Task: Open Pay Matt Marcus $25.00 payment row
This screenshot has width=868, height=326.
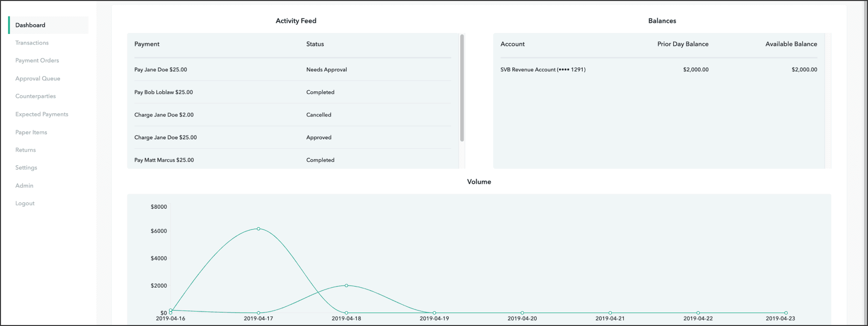Action: (x=164, y=160)
